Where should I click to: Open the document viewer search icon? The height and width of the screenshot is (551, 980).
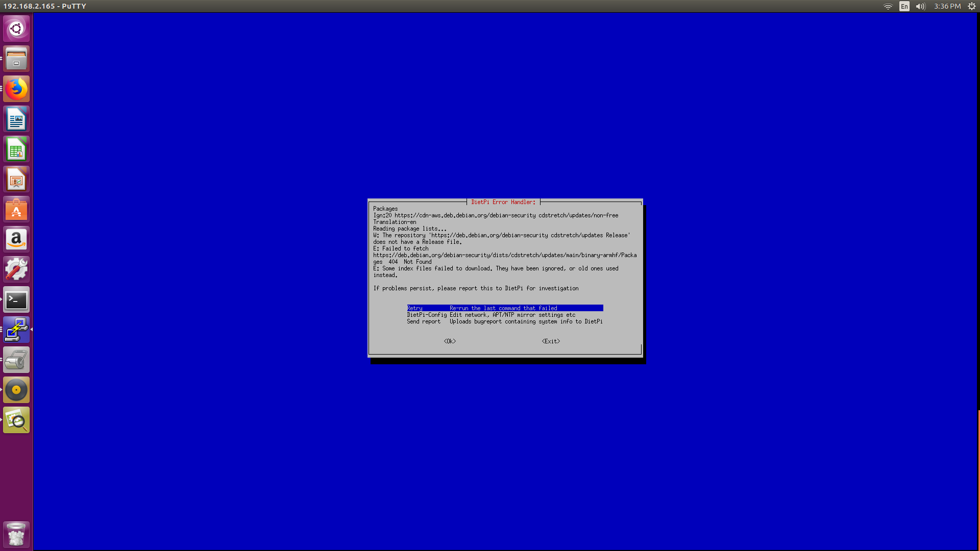click(x=16, y=420)
